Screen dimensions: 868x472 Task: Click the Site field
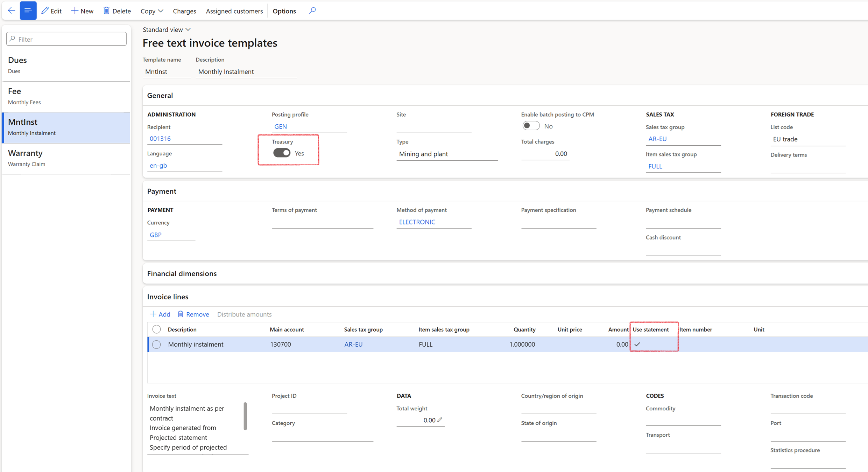434,126
